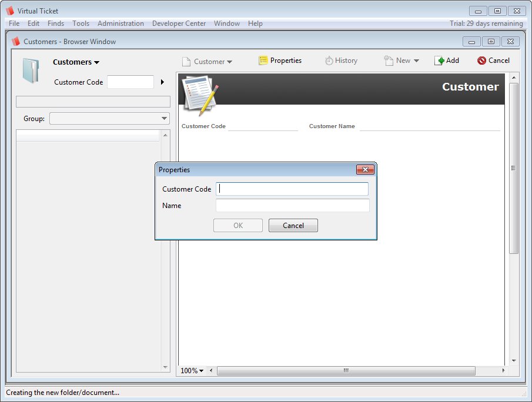
Task: Close the Properties dialog with red X
Action: (365, 169)
